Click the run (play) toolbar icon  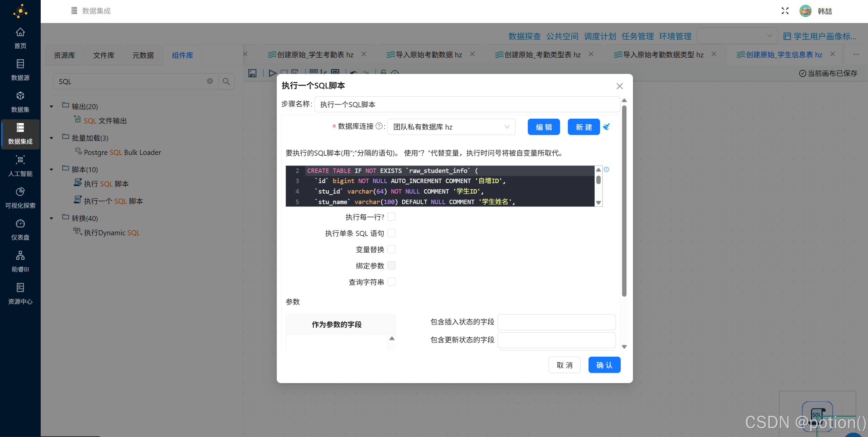272,73
